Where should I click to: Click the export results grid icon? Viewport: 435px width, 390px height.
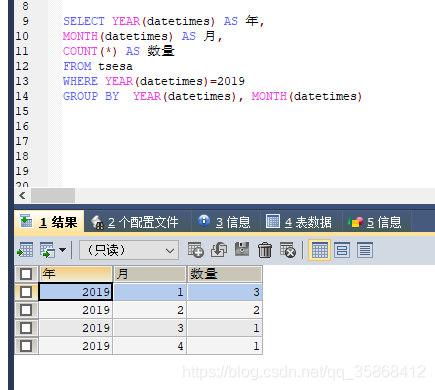click(x=25, y=250)
